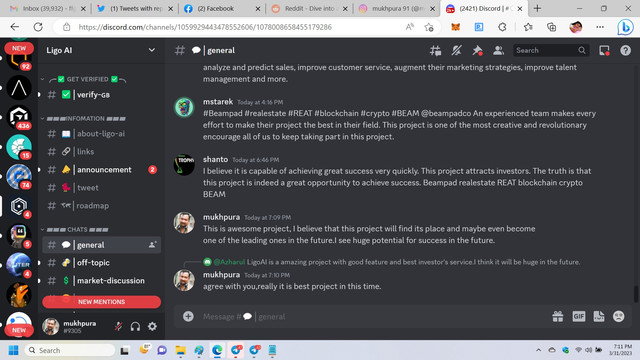Open a new browser tab
The height and width of the screenshot is (360, 640).
click(x=537, y=9)
